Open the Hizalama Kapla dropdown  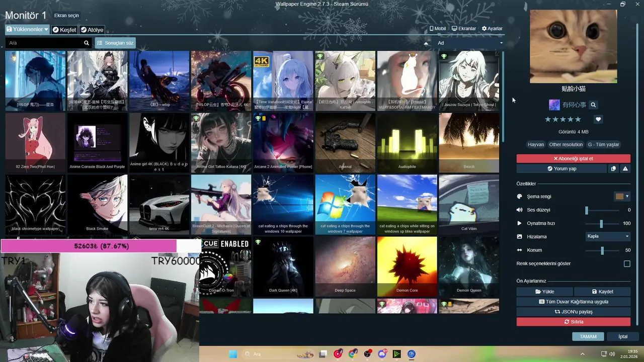click(x=608, y=236)
